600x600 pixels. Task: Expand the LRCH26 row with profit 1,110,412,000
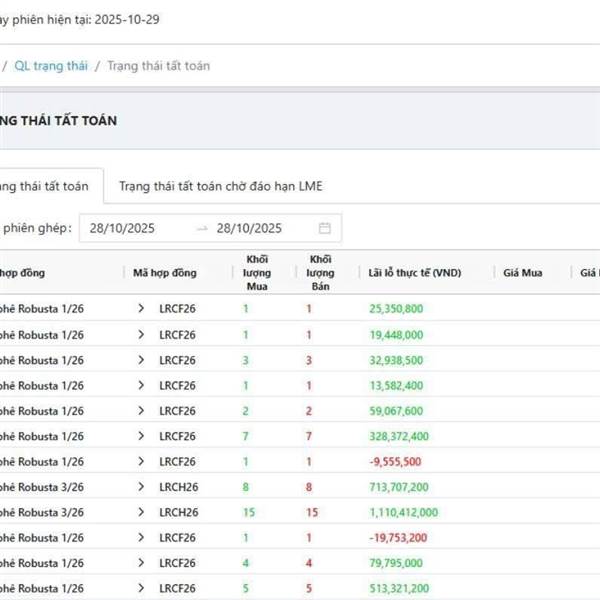pos(141,512)
